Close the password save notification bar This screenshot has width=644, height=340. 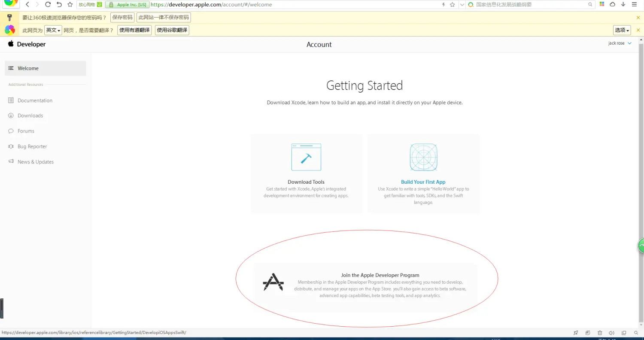click(638, 18)
